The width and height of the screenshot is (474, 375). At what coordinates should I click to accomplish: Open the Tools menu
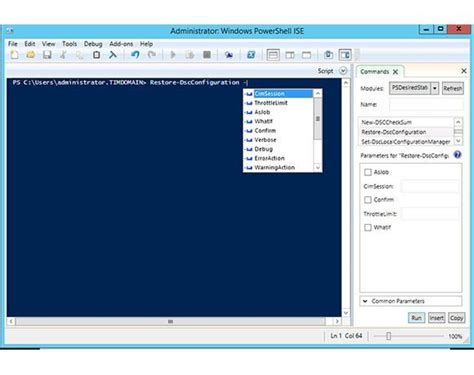69,44
